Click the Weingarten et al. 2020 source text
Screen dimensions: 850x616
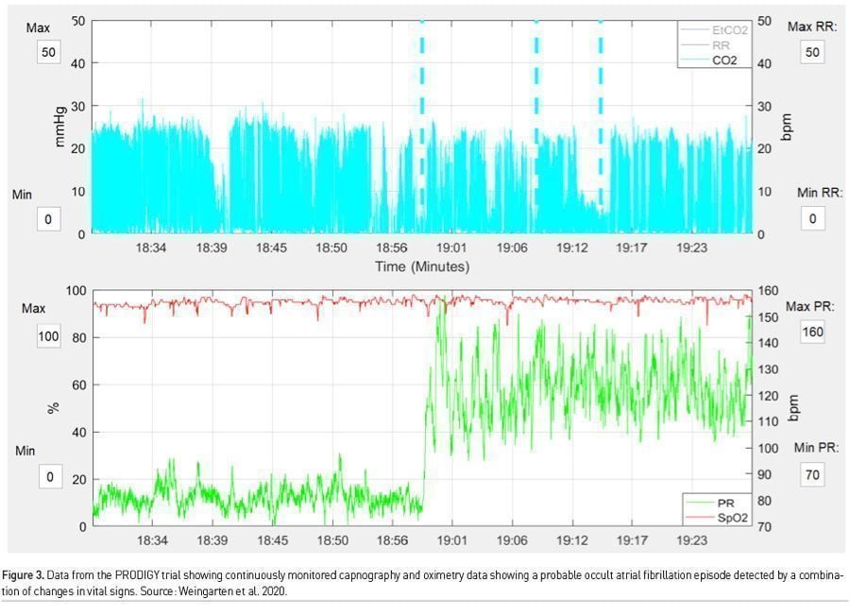coord(233,591)
